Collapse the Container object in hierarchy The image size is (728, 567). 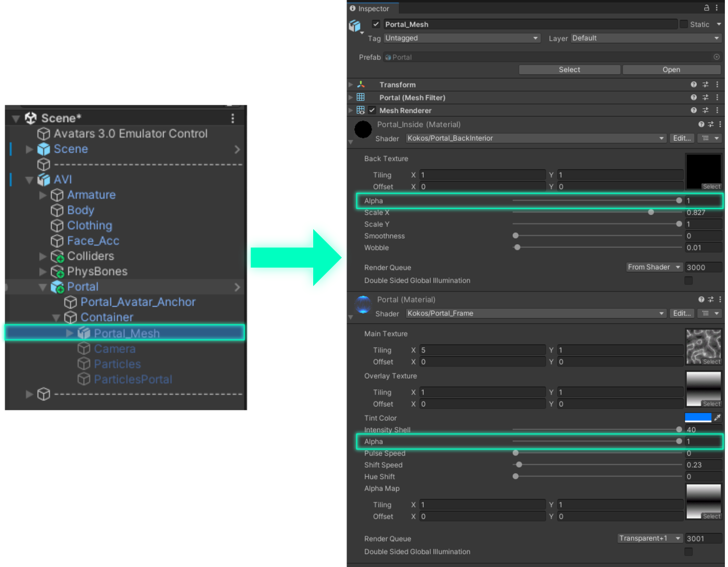click(56, 318)
